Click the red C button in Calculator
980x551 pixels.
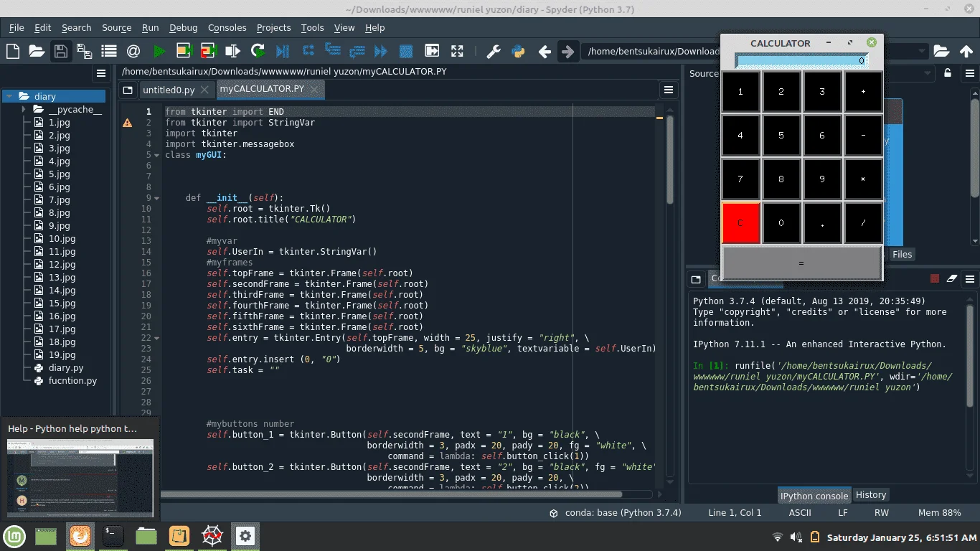[x=740, y=223]
